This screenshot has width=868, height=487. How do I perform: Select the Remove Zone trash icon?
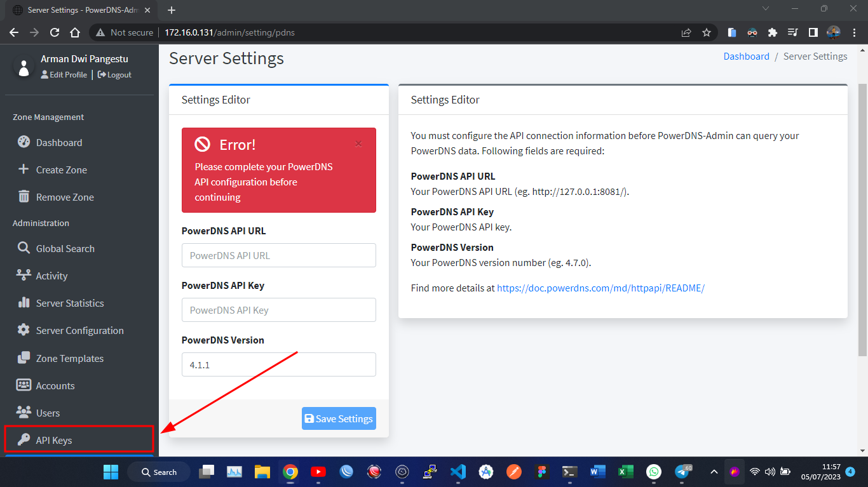[24, 197]
